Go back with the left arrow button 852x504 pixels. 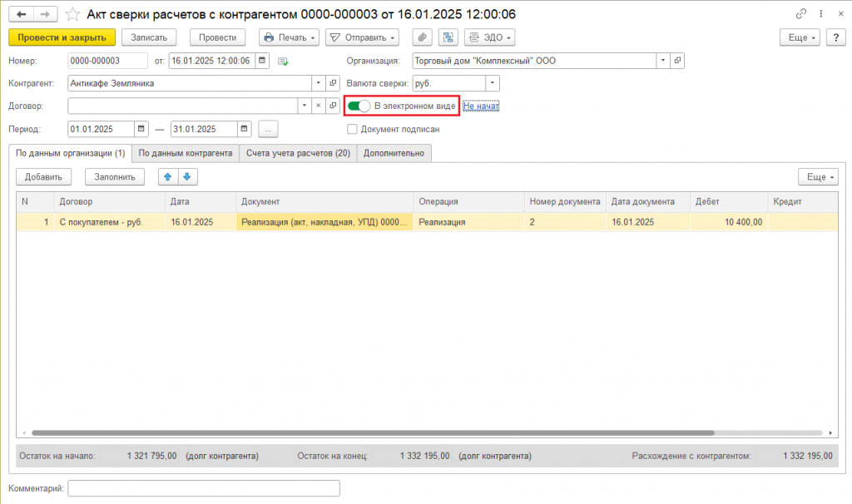(21, 14)
